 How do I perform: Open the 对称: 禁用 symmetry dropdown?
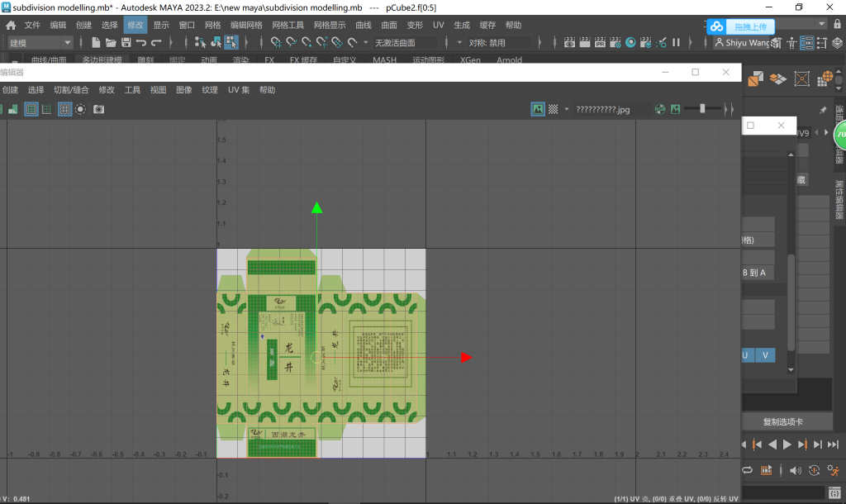(x=498, y=43)
